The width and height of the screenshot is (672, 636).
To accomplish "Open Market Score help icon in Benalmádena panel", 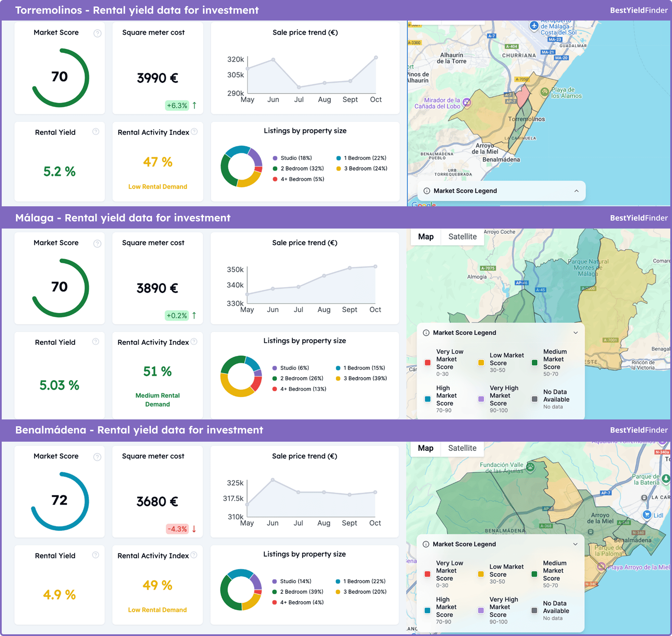I will coord(98,457).
